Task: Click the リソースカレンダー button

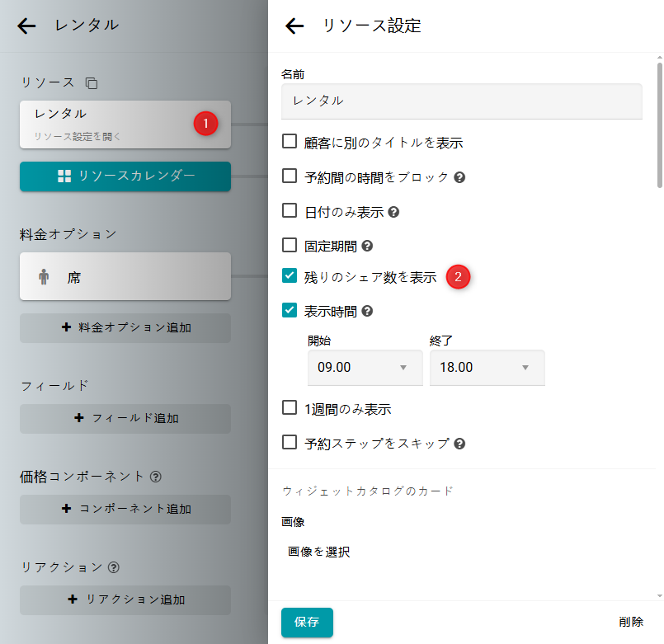Action: tap(125, 176)
